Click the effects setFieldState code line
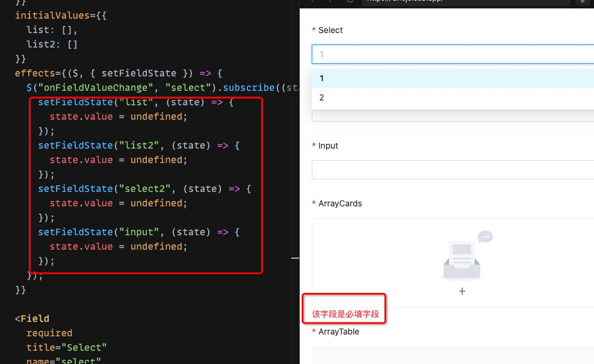This screenshot has width=594, height=364. [119, 73]
